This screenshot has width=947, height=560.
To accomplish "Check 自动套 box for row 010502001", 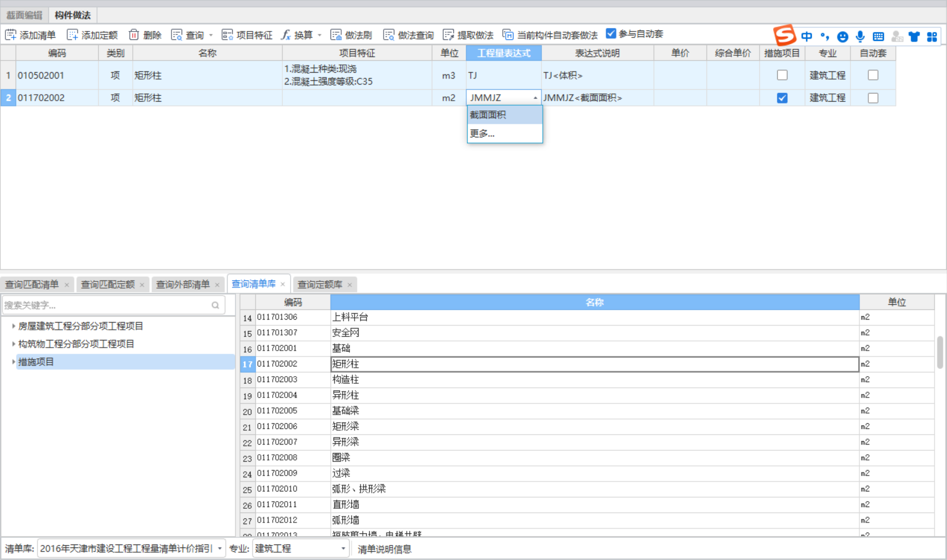I will (x=873, y=75).
